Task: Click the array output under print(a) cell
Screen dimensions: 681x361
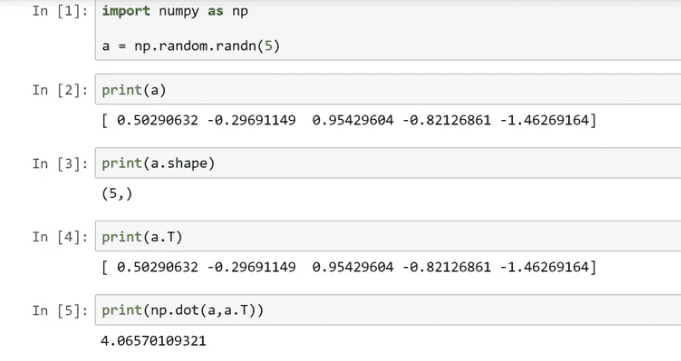Action: (349, 120)
